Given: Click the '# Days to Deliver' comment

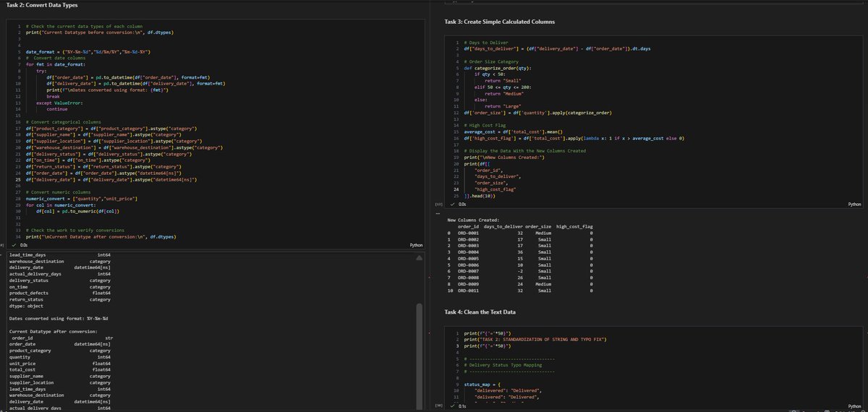Looking at the screenshot, I should [486, 43].
